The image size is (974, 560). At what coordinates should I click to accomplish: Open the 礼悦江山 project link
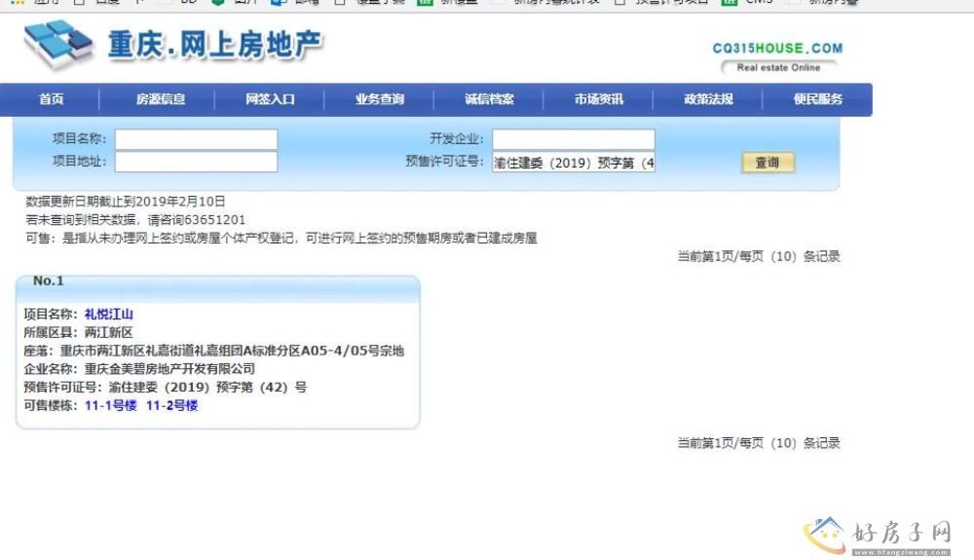pyautogui.click(x=109, y=315)
